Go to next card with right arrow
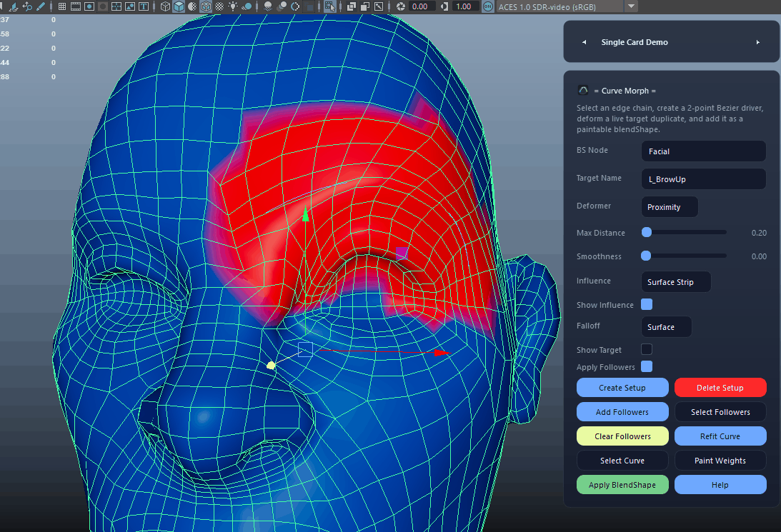 click(757, 42)
